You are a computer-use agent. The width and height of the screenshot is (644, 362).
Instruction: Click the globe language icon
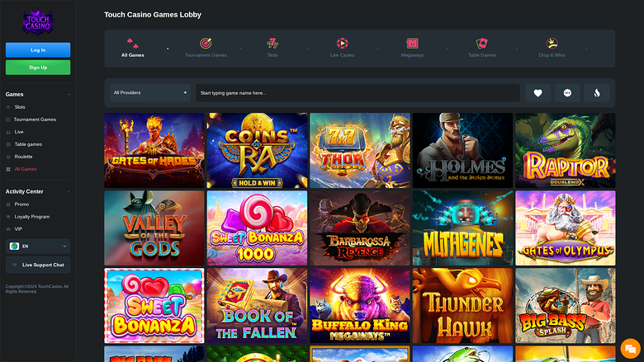(14, 246)
